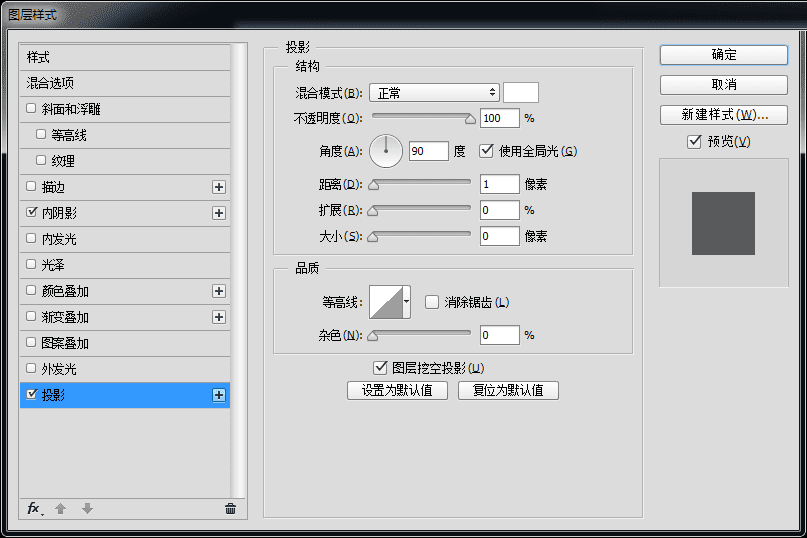The height and width of the screenshot is (538, 807).
Task: Toggle 使用全局光 checkbox
Action: tap(486, 151)
